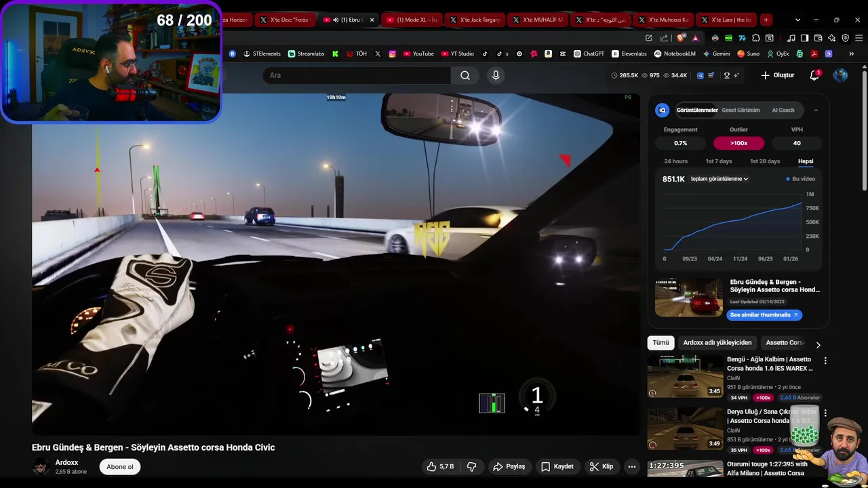Image resolution: width=868 pixels, height=488 pixels.
Task: Switch to Genel Görünüm tab
Action: [741, 110]
